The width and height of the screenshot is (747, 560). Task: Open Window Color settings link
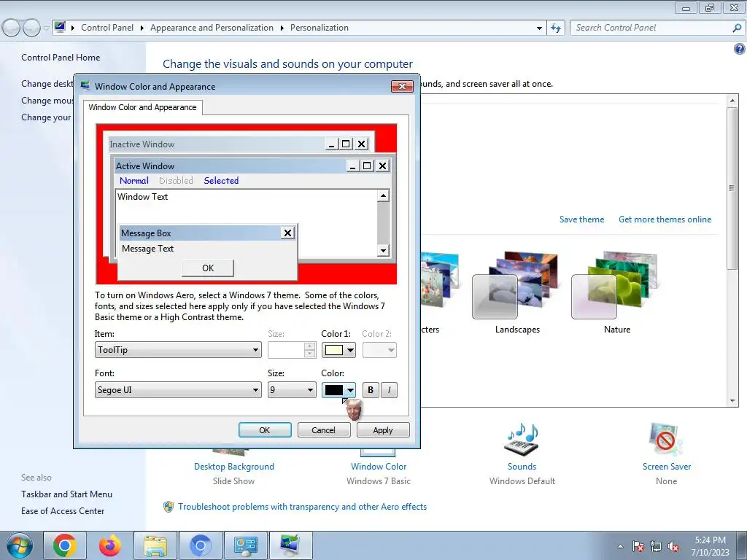(x=379, y=467)
